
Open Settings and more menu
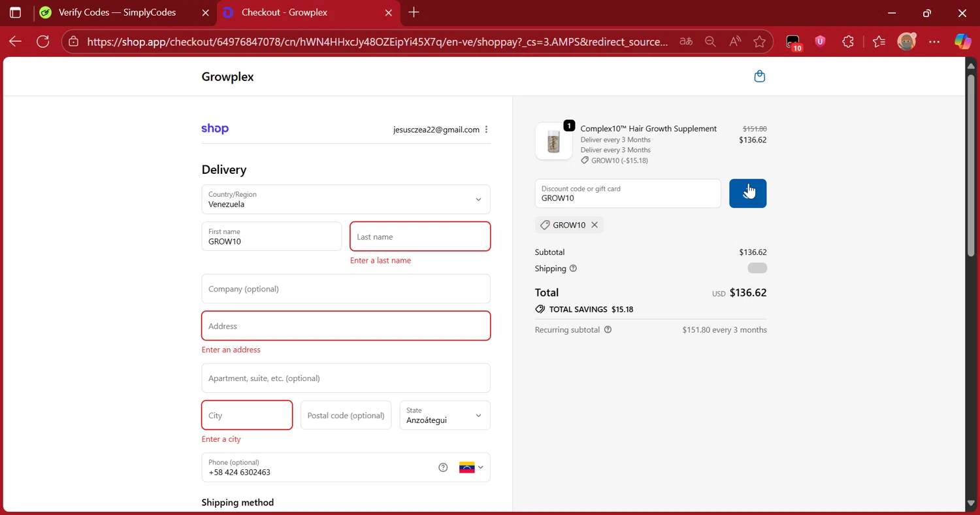click(934, 42)
